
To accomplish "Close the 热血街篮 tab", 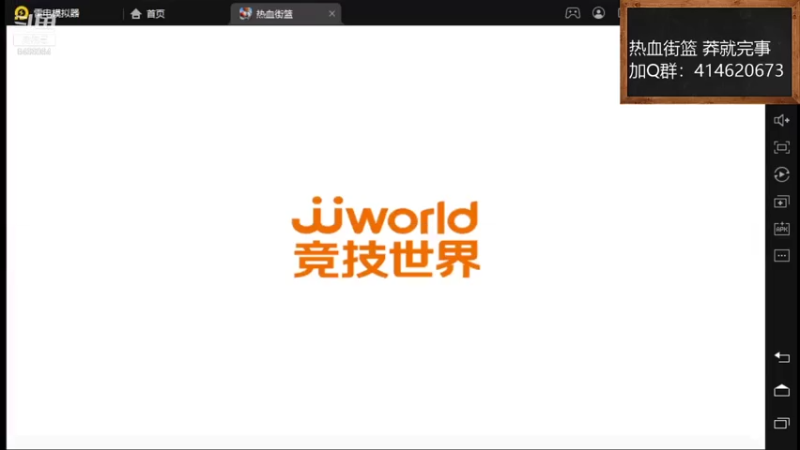I will [332, 14].
